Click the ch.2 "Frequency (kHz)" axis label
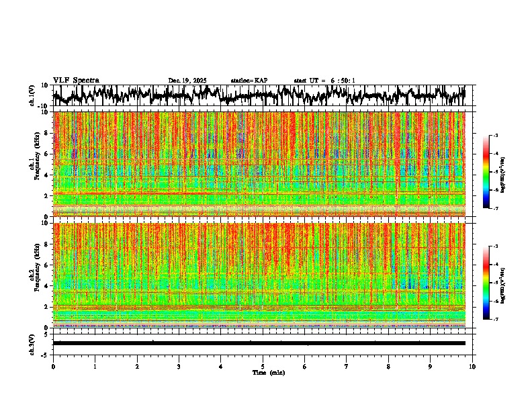532x411 pixels. click(37, 267)
